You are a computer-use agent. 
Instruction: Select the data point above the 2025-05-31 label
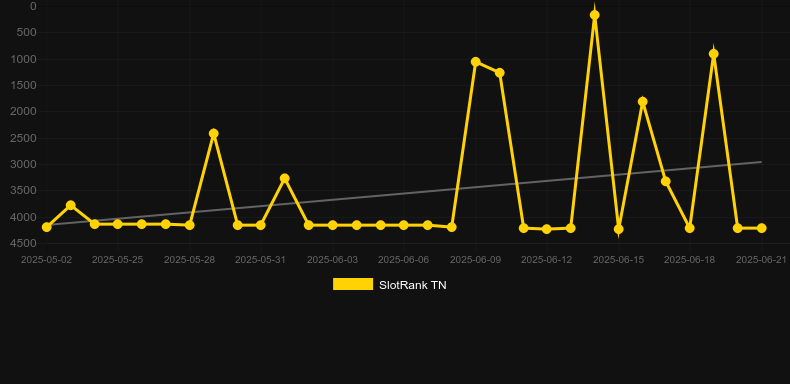click(x=260, y=225)
